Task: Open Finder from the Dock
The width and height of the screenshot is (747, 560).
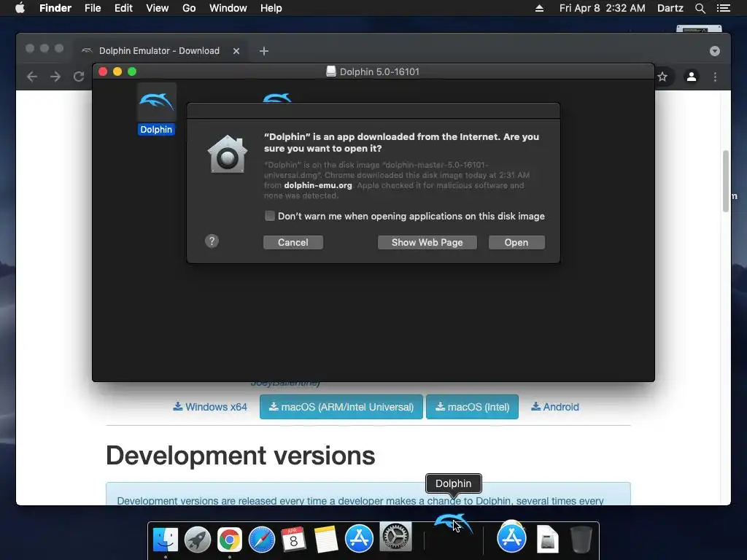Action: 166,540
